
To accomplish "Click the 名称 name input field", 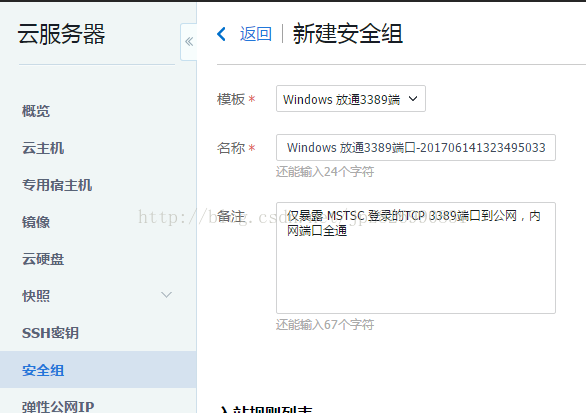I will (x=416, y=148).
